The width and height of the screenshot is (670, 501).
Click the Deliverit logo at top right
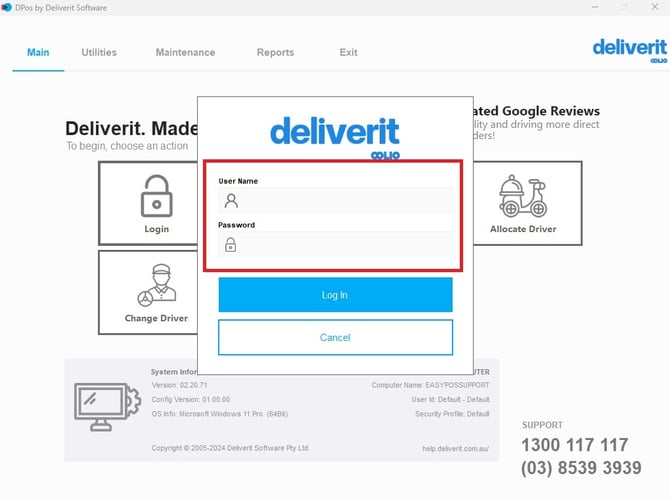click(x=629, y=50)
